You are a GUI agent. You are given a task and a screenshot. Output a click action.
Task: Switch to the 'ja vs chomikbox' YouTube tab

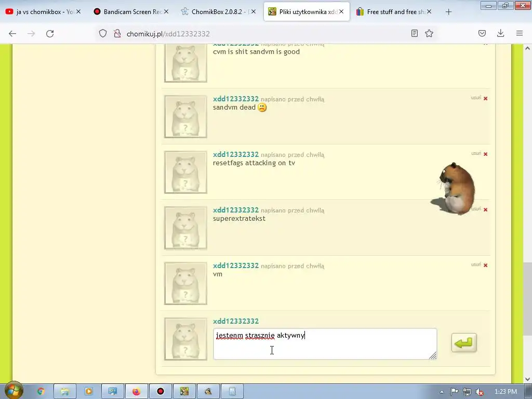pyautogui.click(x=44, y=11)
